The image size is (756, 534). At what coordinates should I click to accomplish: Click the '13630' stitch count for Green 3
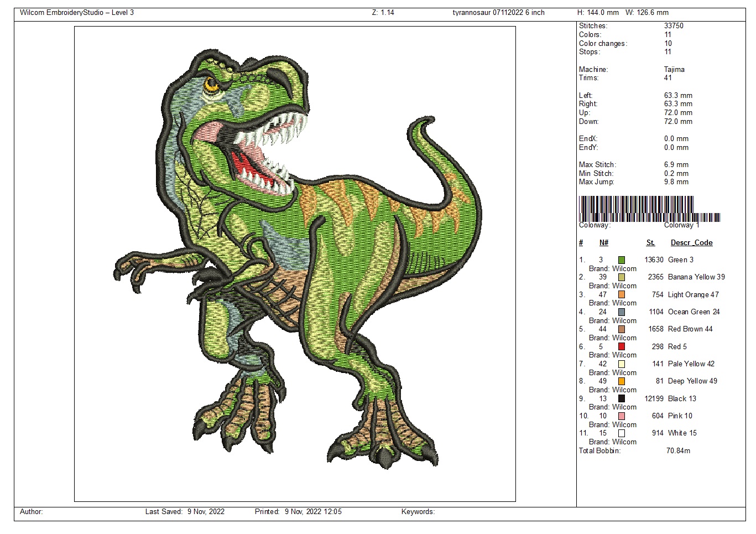point(654,260)
